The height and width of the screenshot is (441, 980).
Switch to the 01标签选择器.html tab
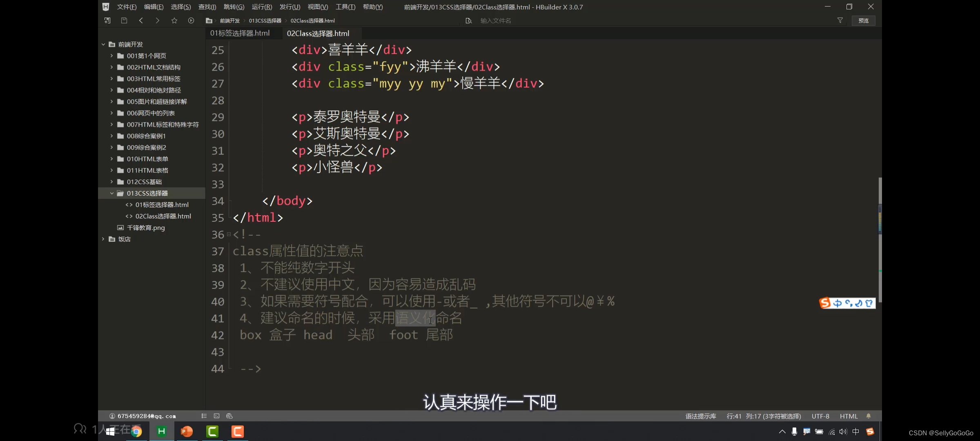click(x=239, y=33)
